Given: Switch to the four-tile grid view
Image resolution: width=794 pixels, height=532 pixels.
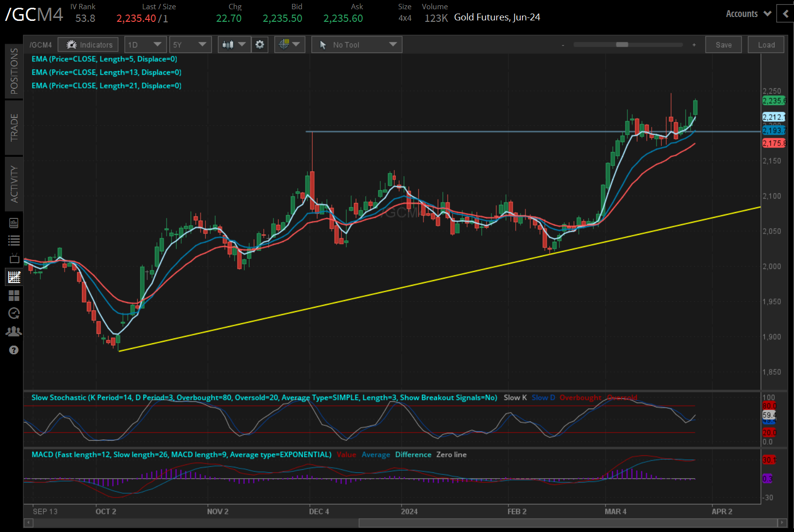Looking at the screenshot, I should (14, 295).
